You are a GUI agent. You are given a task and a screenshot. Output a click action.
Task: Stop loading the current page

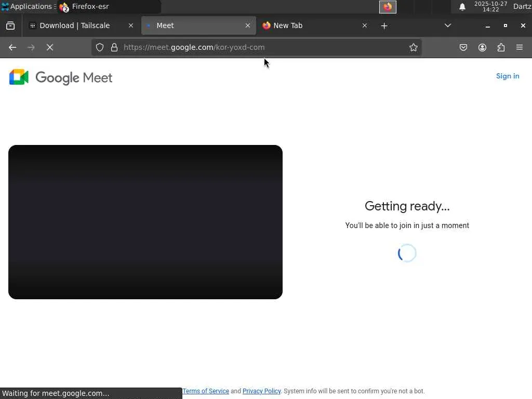tap(50, 47)
